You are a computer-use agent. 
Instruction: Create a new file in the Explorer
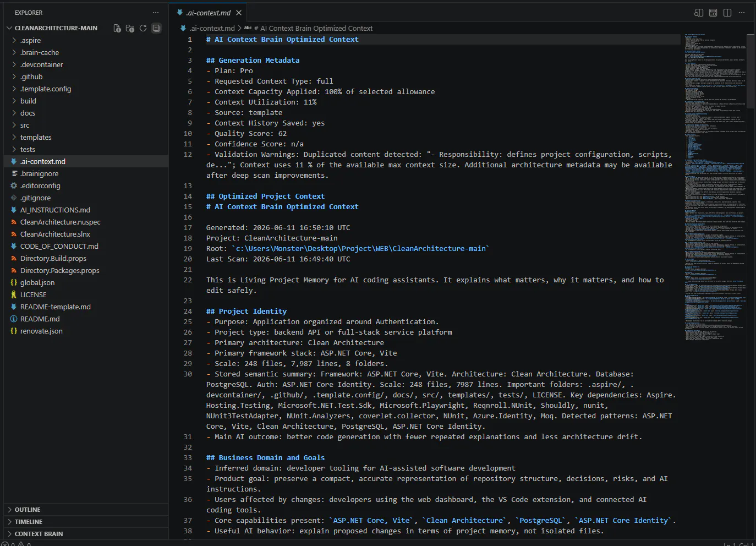[x=117, y=28]
